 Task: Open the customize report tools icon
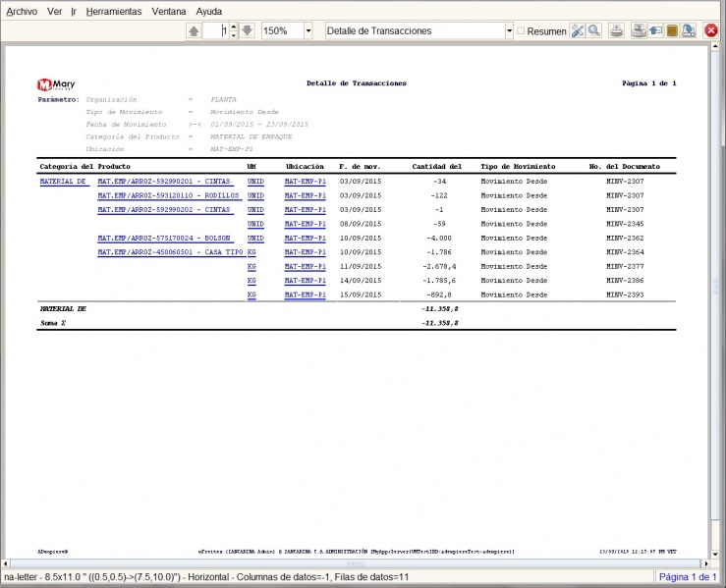(x=578, y=31)
